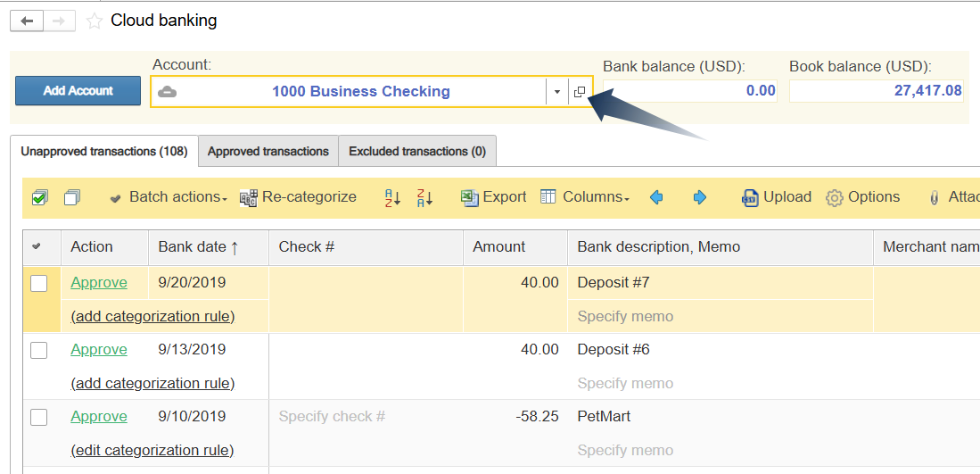Screen dimensions: 980x474
Task: Click the check all transactions icon
Action: (40, 197)
